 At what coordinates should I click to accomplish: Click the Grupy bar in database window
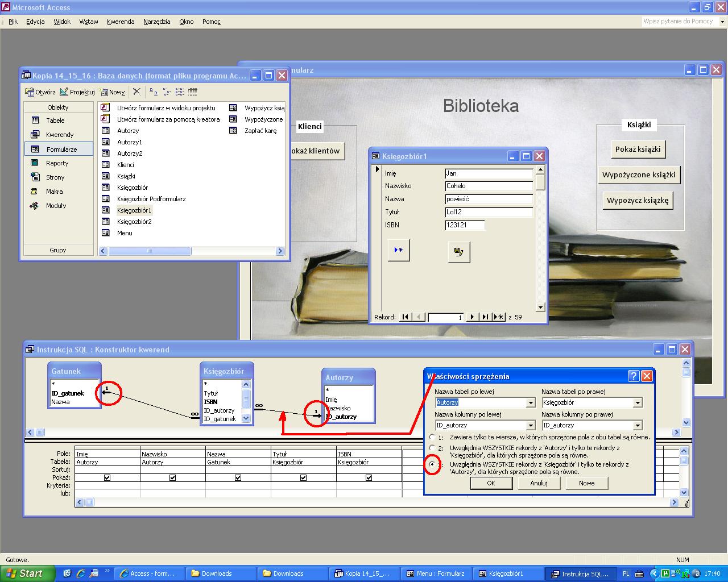[58, 250]
